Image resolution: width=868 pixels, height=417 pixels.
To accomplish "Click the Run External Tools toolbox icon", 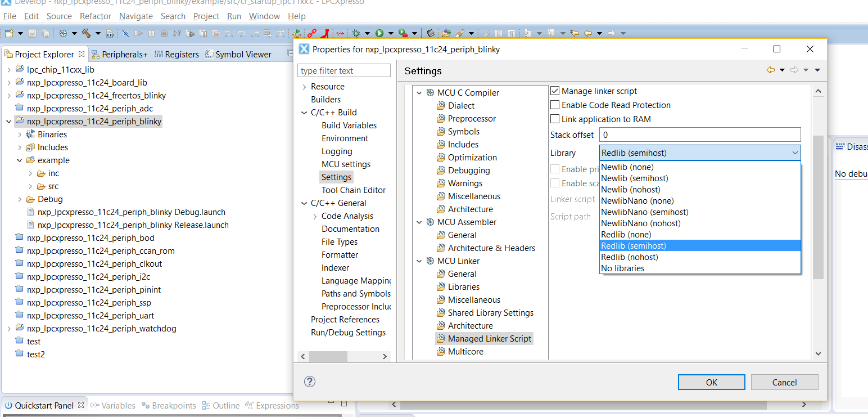I will [x=403, y=33].
